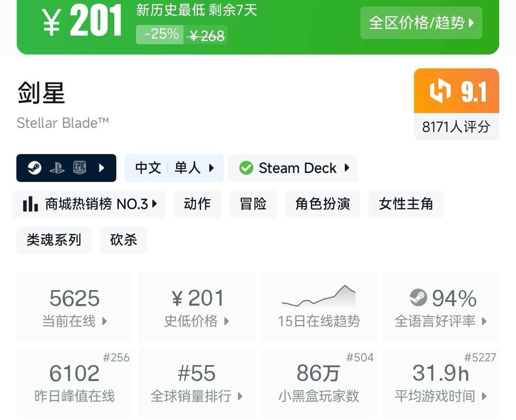Click the Xiaoheihe logo in the 9.1 score badge
This screenshot has height=420, width=516.
tap(440, 91)
